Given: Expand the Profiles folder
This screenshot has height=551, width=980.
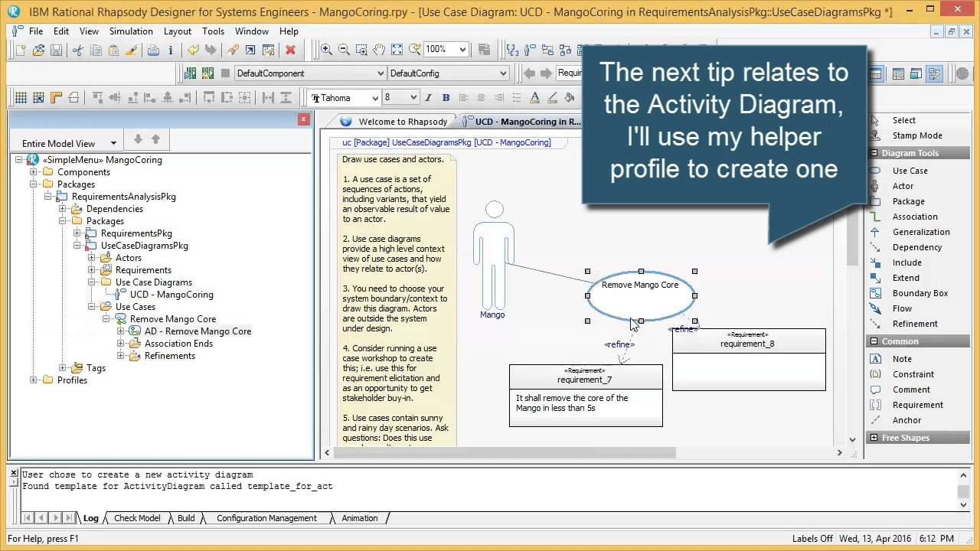Looking at the screenshot, I should (x=34, y=380).
